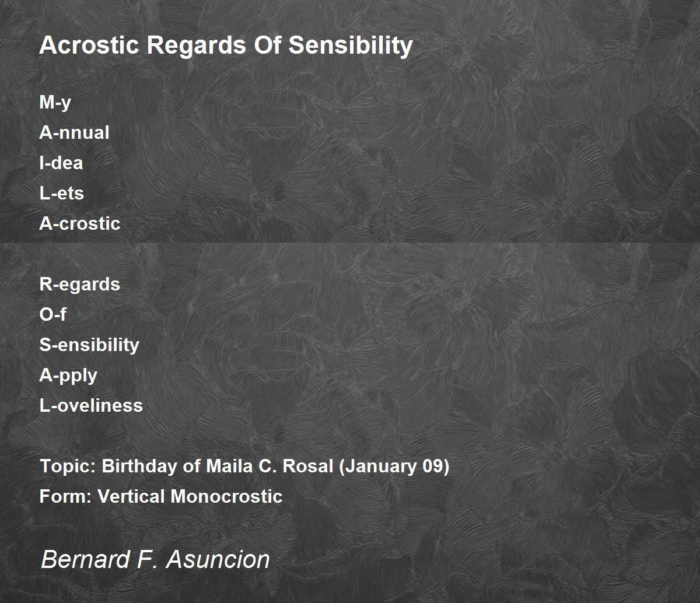Click the line 'S-ensibility'
This screenshot has width=700, height=603.
pos(89,345)
